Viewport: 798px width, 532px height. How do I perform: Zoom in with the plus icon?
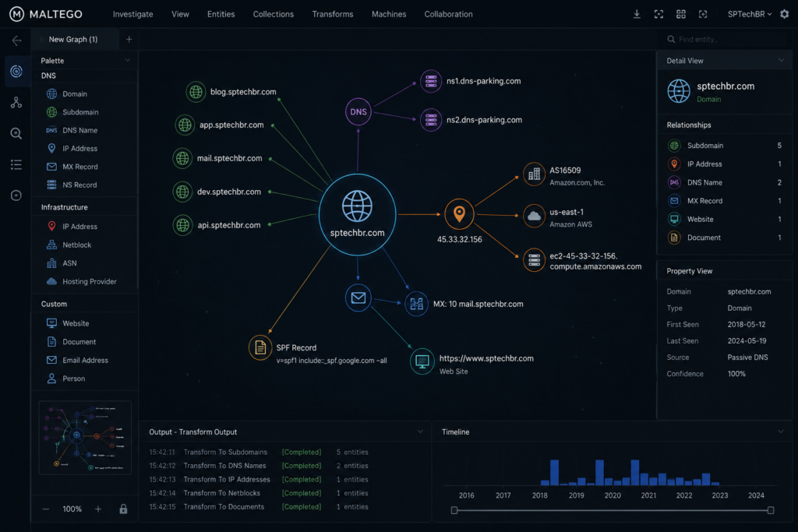coord(98,509)
